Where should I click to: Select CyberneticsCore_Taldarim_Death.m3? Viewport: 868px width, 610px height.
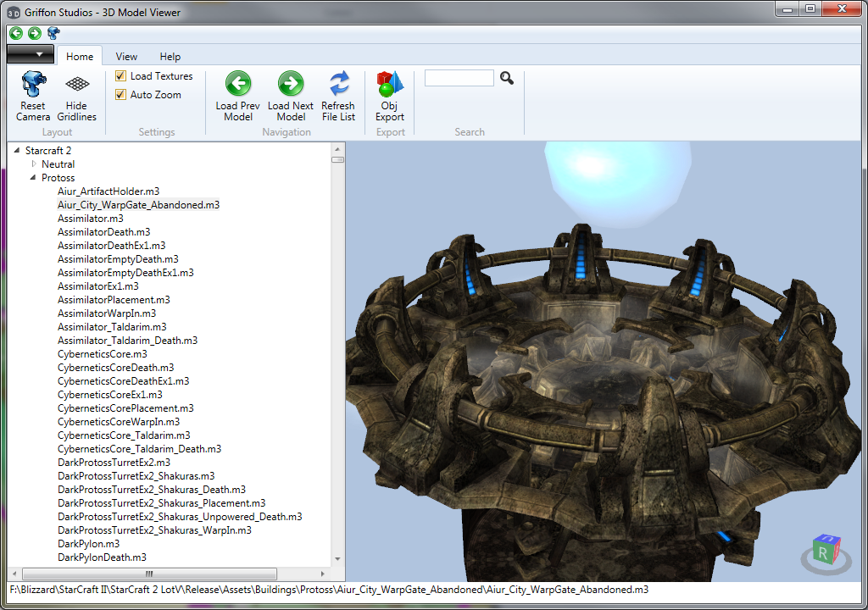140,449
